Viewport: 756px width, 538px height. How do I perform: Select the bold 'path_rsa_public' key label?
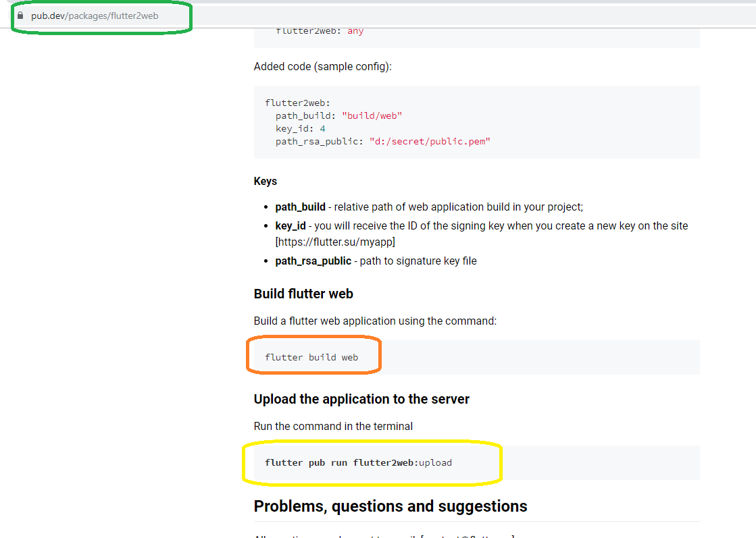pyautogui.click(x=313, y=261)
